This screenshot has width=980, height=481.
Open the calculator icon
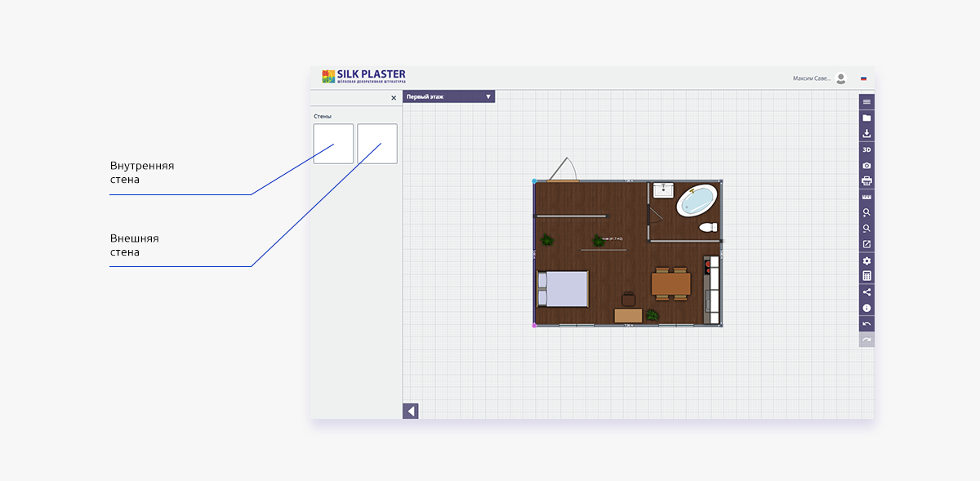[866, 276]
